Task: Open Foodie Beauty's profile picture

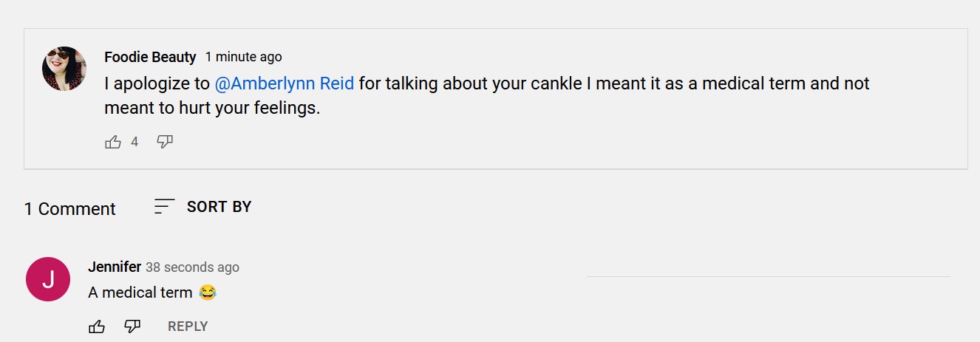Action: click(64, 69)
